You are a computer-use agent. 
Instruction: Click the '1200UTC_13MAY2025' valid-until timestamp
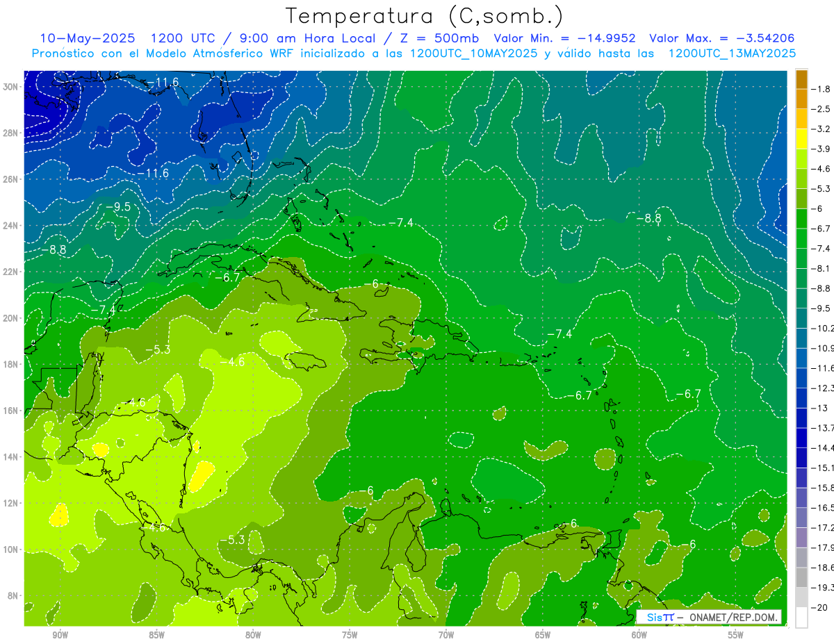coord(732,53)
